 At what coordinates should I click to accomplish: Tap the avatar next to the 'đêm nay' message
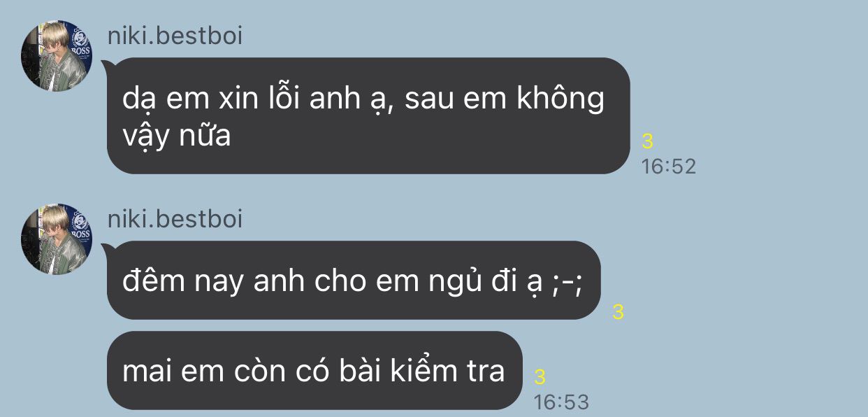(57, 239)
